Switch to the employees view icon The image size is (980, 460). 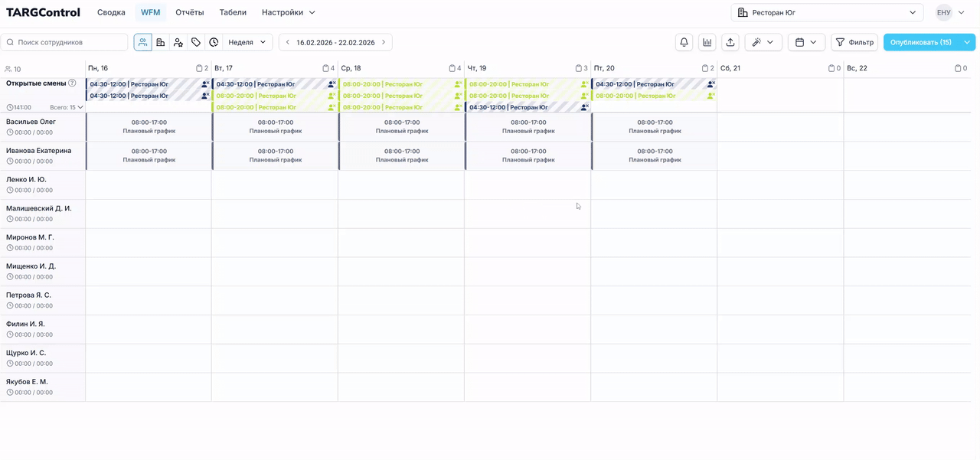142,42
